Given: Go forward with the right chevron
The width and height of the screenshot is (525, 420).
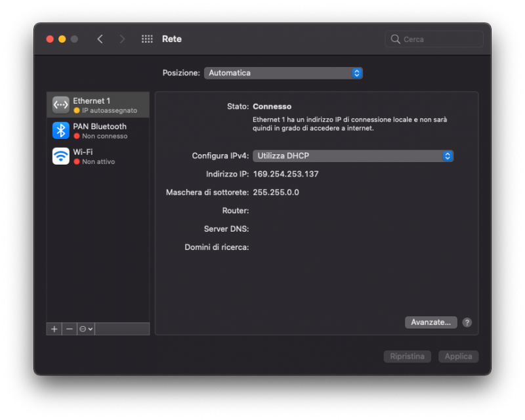Looking at the screenshot, I should [122, 39].
